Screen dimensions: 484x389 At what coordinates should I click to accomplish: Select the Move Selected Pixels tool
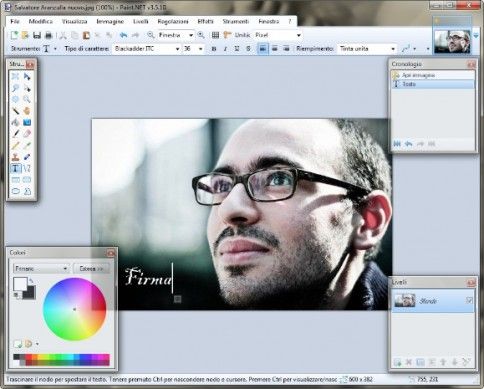[x=27, y=76]
